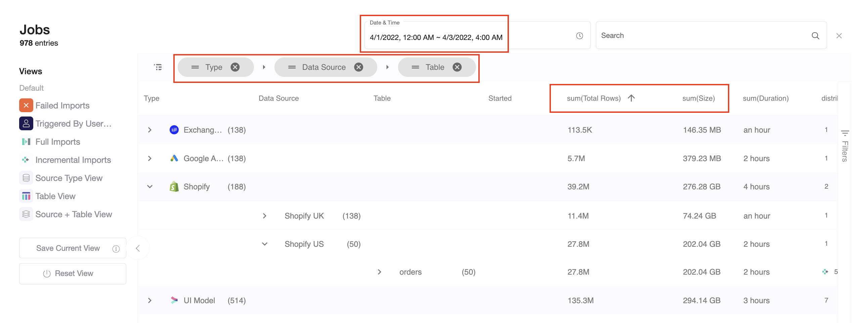Close the search bar with X icon

(839, 36)
